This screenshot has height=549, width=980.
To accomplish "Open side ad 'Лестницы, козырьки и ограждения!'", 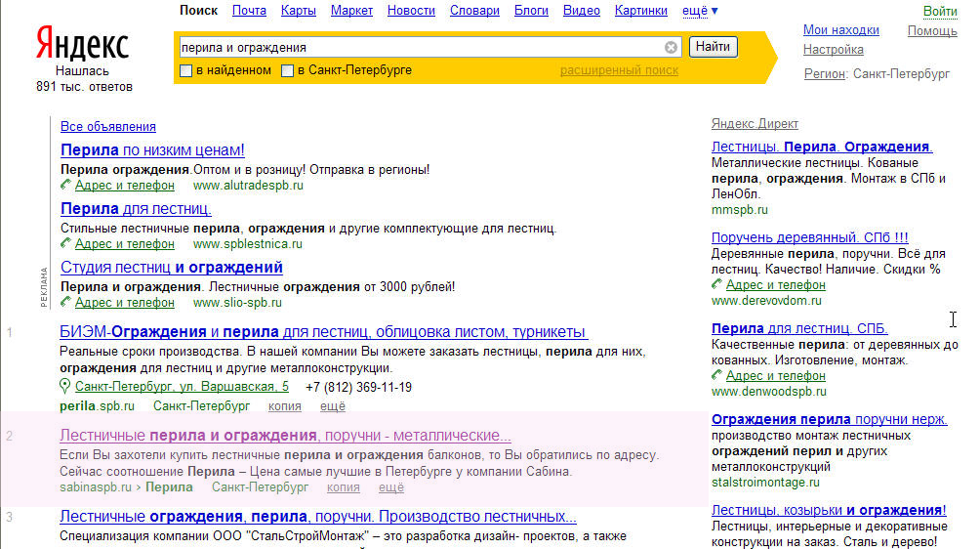I will 829,510.
